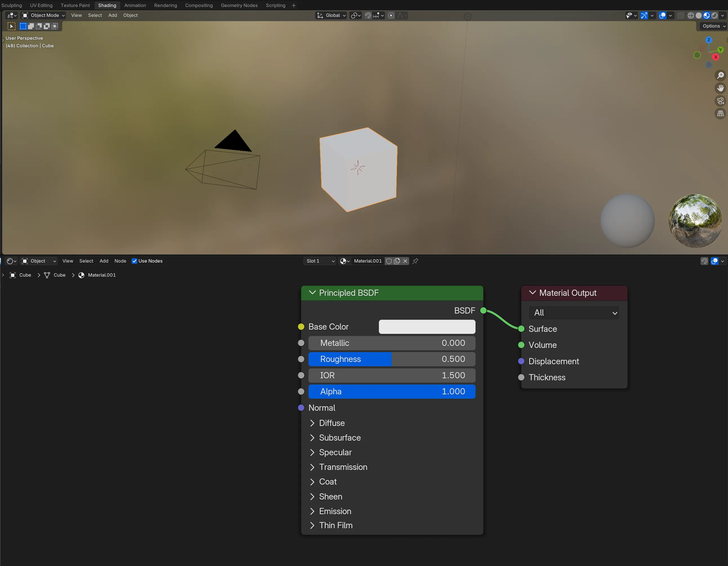The width and height of the screenshot is (728, 566).
Task: Open the Base Color swatch picker
Action: point(427,327)
